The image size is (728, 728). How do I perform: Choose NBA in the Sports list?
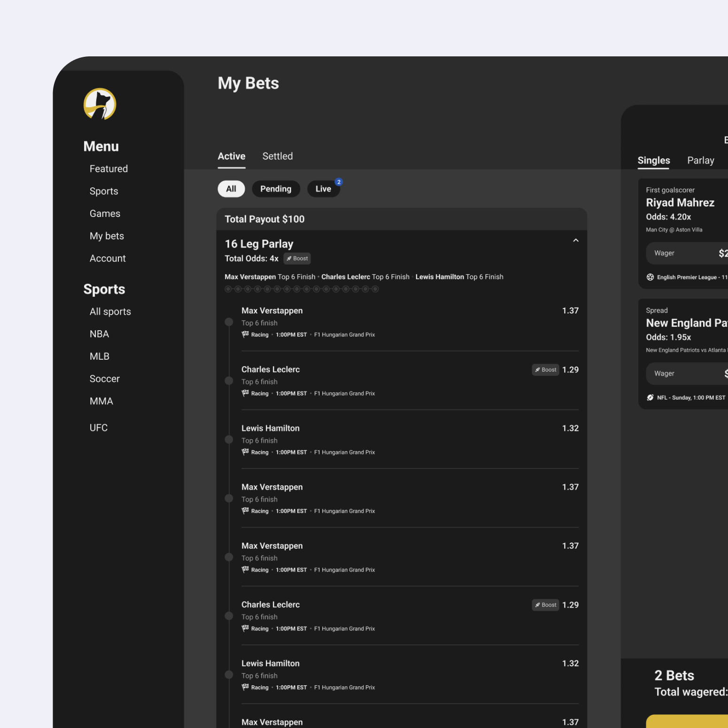(99, 334)
